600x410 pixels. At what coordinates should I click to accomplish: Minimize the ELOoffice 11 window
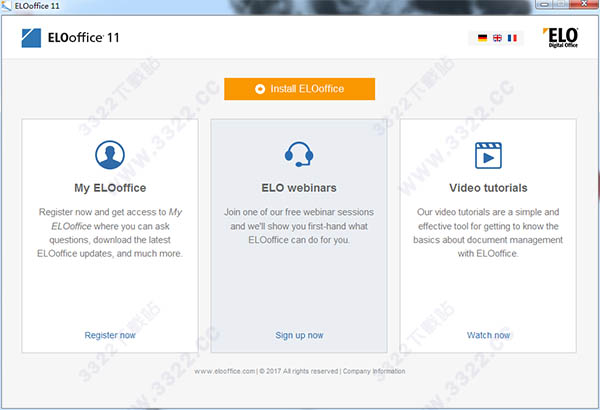click(544, 4)
